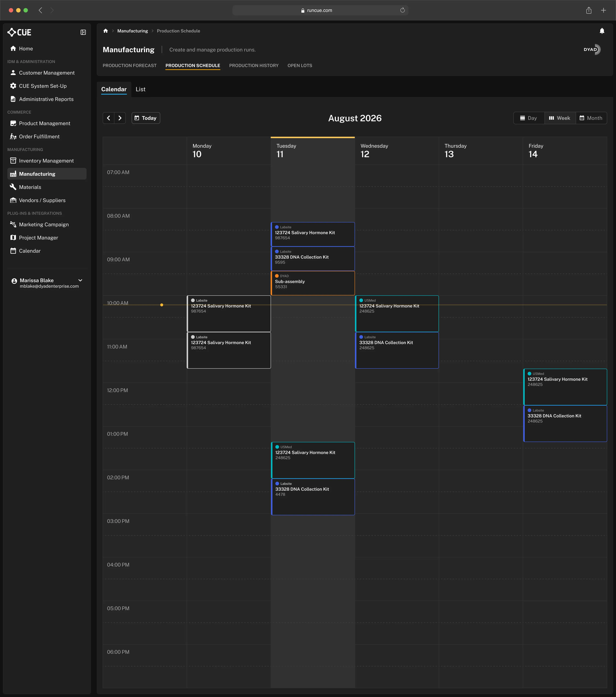Switch to Month view
Screen dimensions: 616x697
click(591, 118)
